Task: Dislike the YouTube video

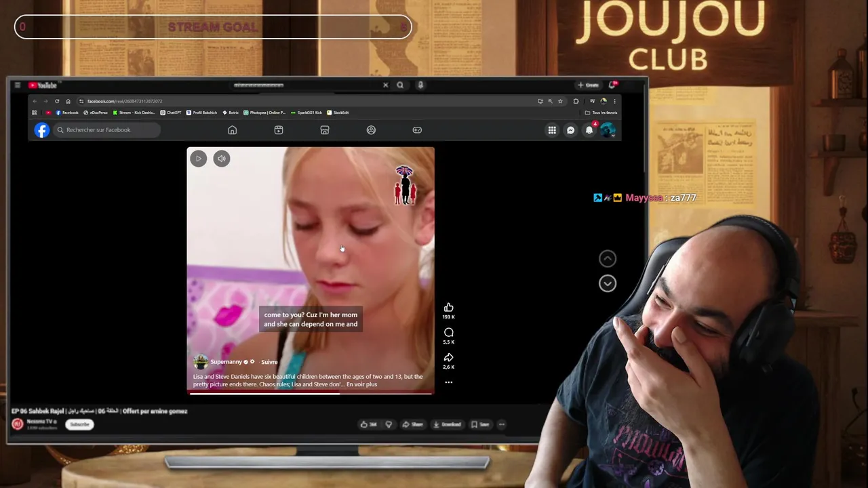Action: pos(389,424)
